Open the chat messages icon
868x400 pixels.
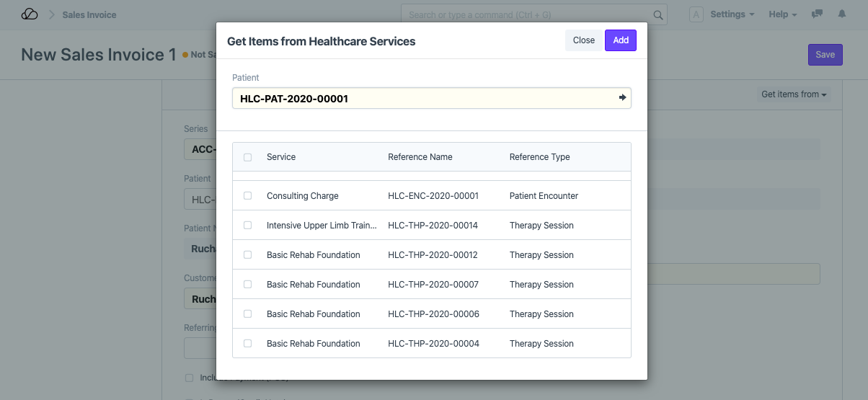[817, 14]
